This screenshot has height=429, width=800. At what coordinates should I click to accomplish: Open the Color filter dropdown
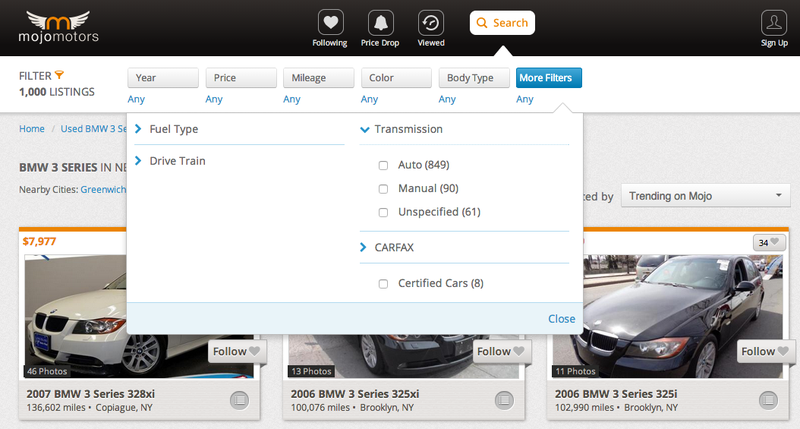[396, 78]
